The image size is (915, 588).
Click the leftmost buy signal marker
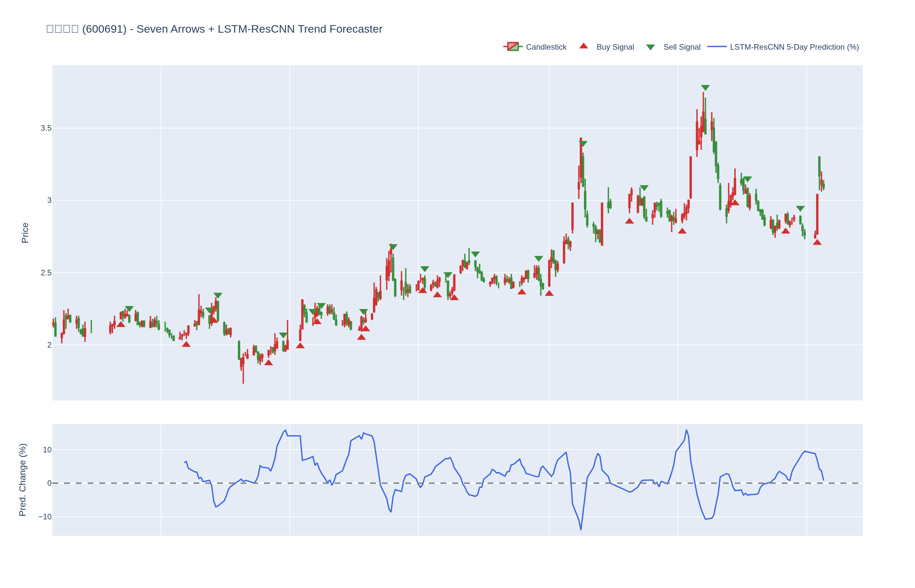(x=121, y=325)
